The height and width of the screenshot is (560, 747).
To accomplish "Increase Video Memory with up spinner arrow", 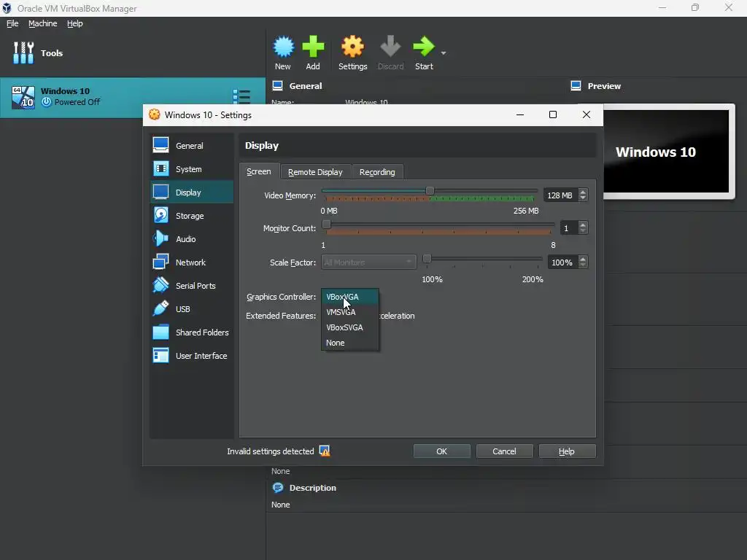I will tap(583, 192).
